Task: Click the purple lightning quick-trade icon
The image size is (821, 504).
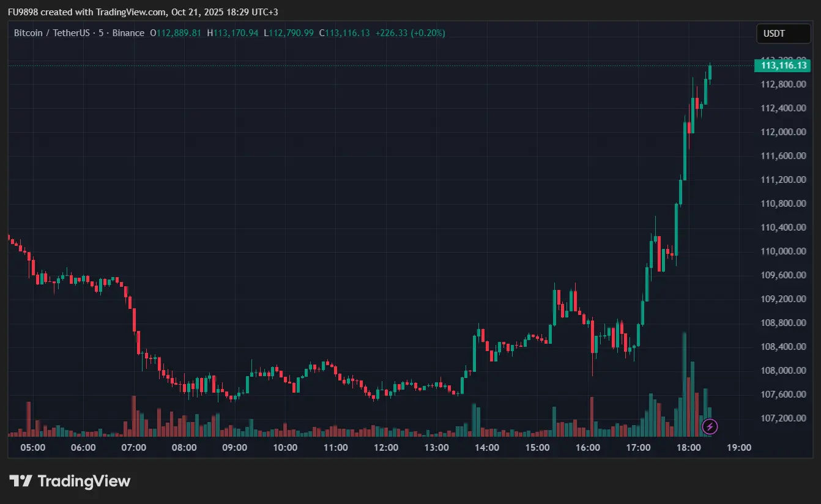Action: pyautogui.click(x=709, y=426)
